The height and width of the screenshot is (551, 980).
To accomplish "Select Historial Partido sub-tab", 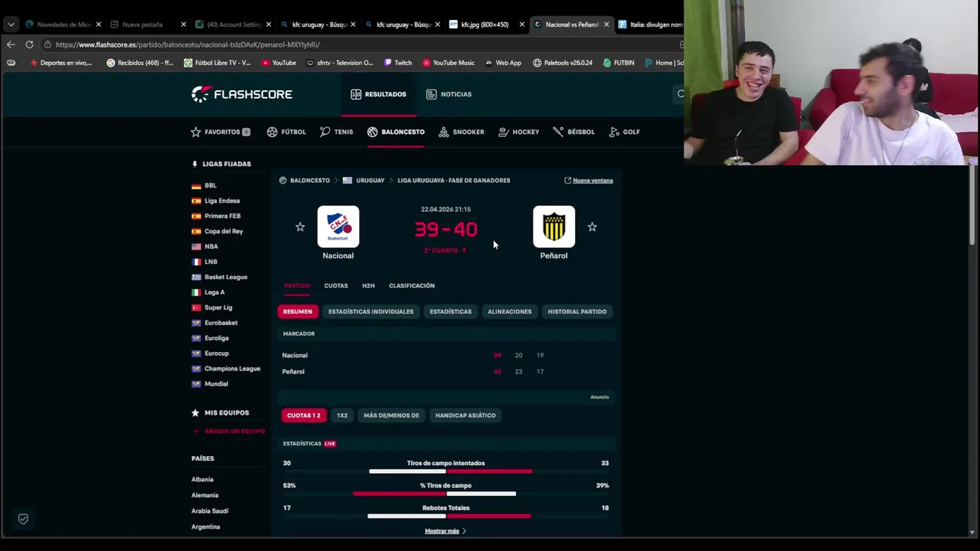I will [x=577, y=311].
